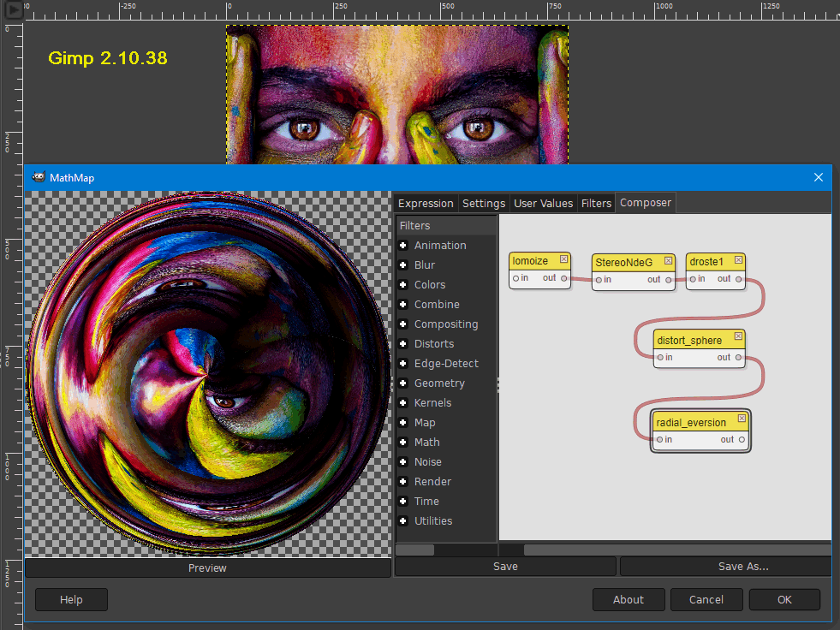Update the image with the Preview button
Viewport: 840px width, 630px height.
tap(207, 568)
